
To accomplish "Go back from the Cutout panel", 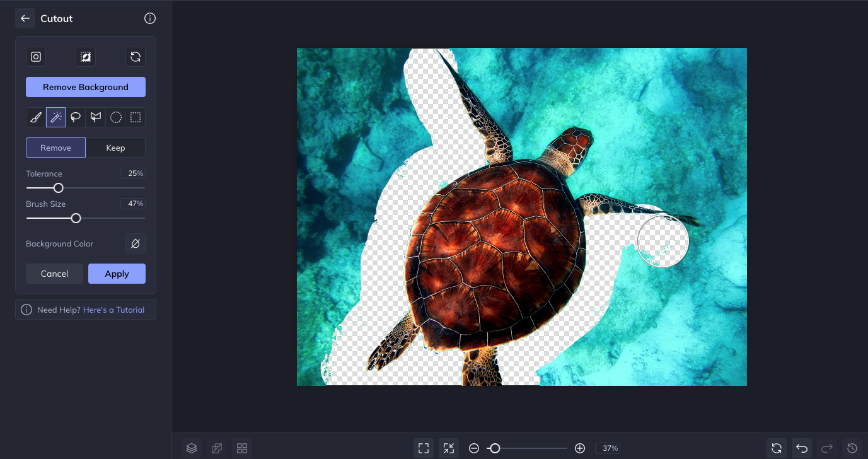I will point(25,18).
